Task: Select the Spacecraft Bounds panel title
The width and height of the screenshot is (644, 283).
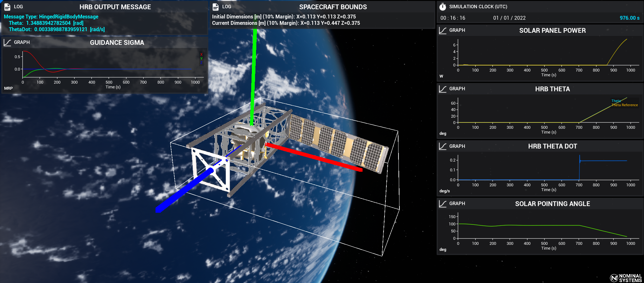Action: (333, 7)
